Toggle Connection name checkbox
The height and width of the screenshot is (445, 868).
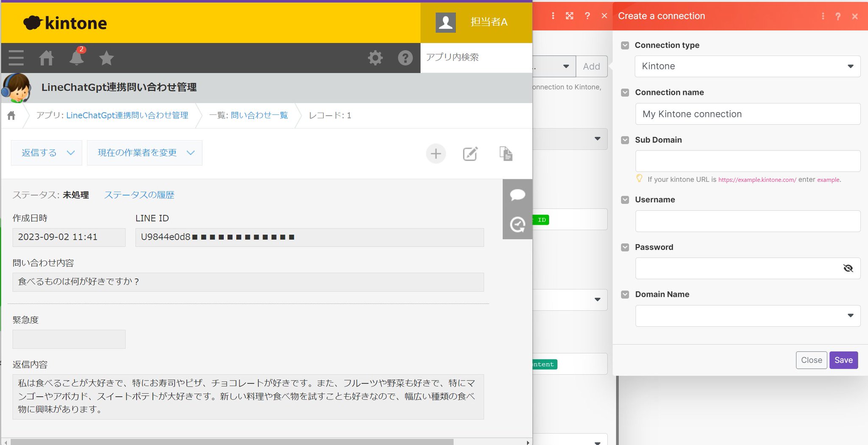click(625, 92)
